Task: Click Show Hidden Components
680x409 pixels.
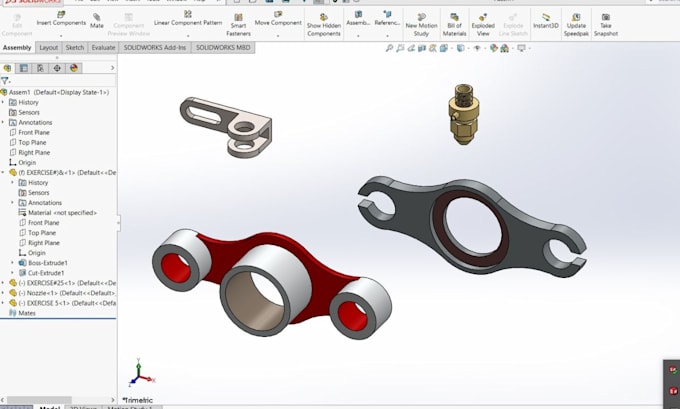Action: pos(324,25)
